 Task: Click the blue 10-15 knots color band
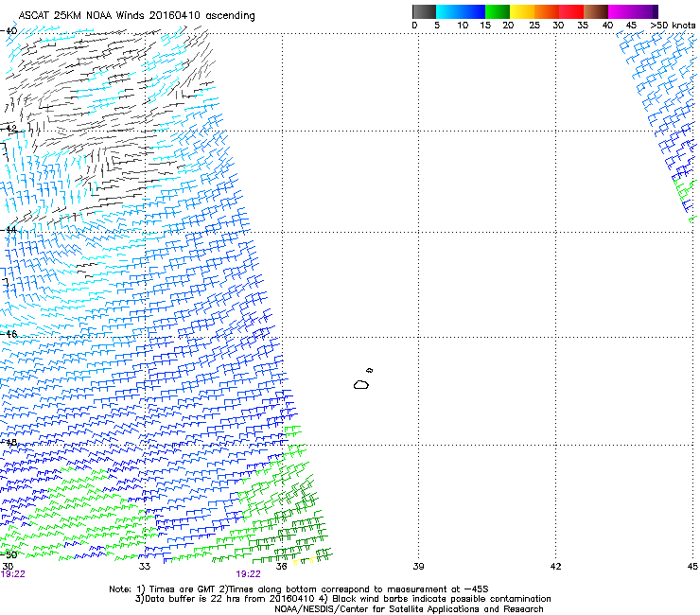(473, 11)
